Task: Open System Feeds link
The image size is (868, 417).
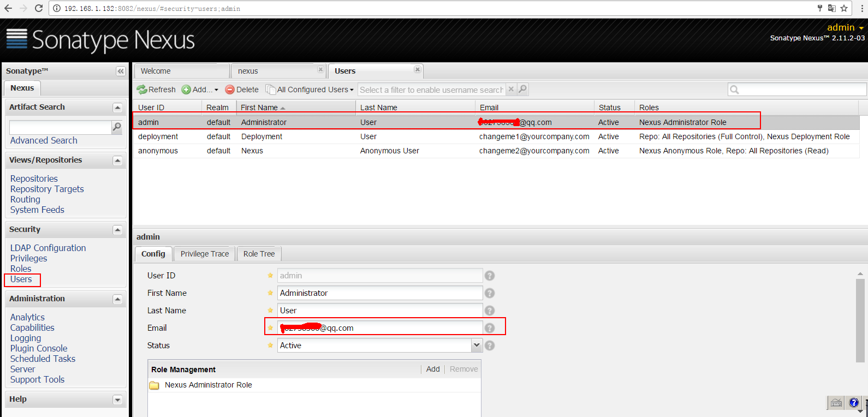Action: pos(37,210)
